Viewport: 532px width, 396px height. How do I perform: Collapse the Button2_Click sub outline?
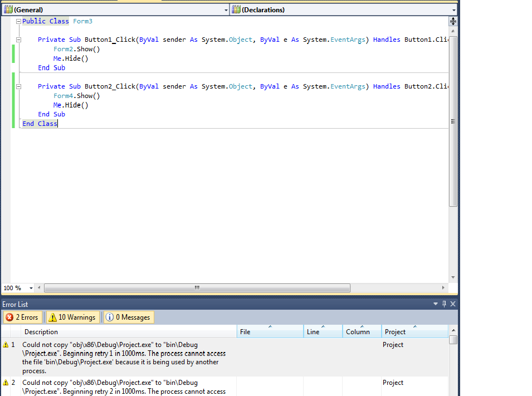[18, 86]
